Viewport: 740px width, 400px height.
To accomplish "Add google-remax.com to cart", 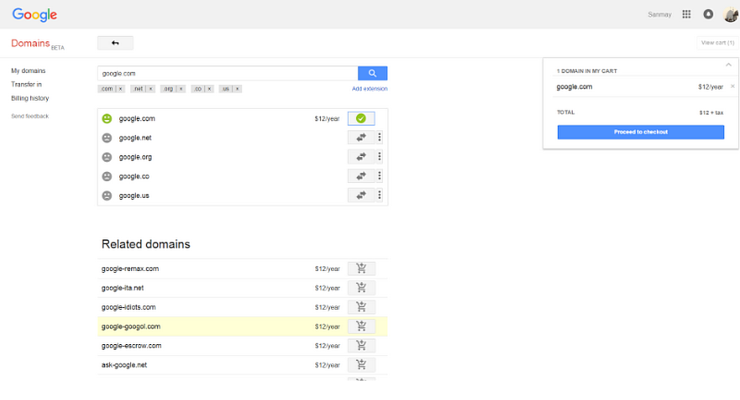I will (361, 268).
